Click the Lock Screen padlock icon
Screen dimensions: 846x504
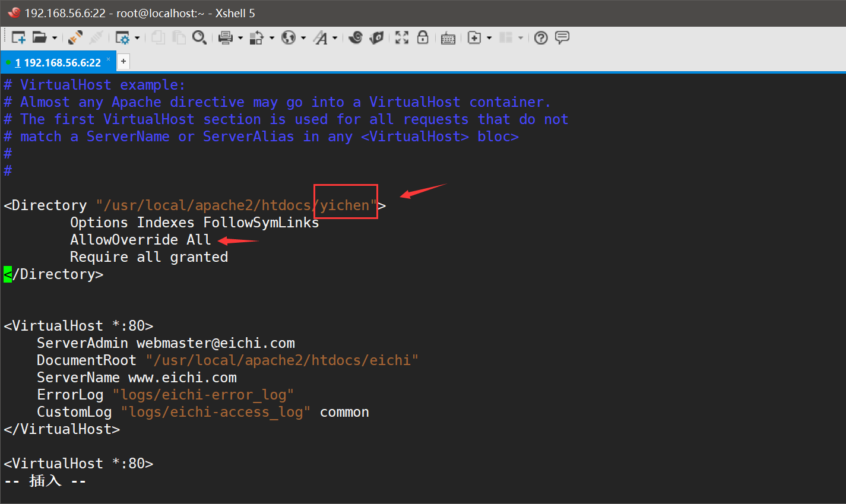point(423,37)
